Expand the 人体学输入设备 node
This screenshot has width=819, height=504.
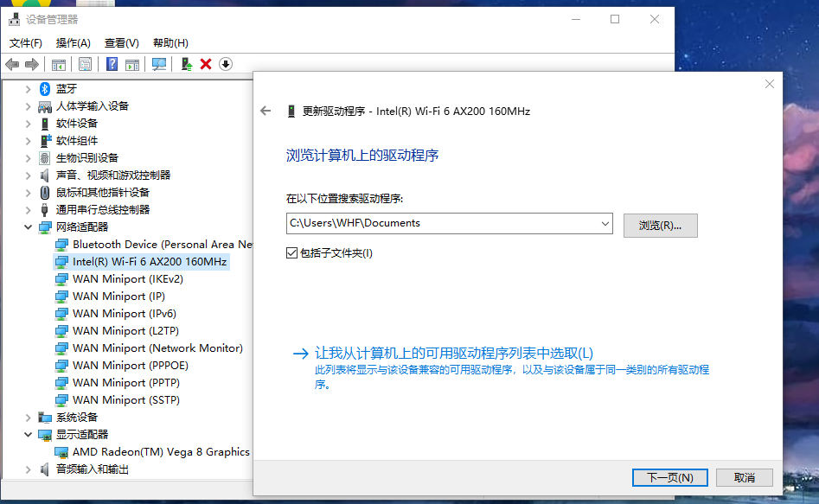point(29,106)
